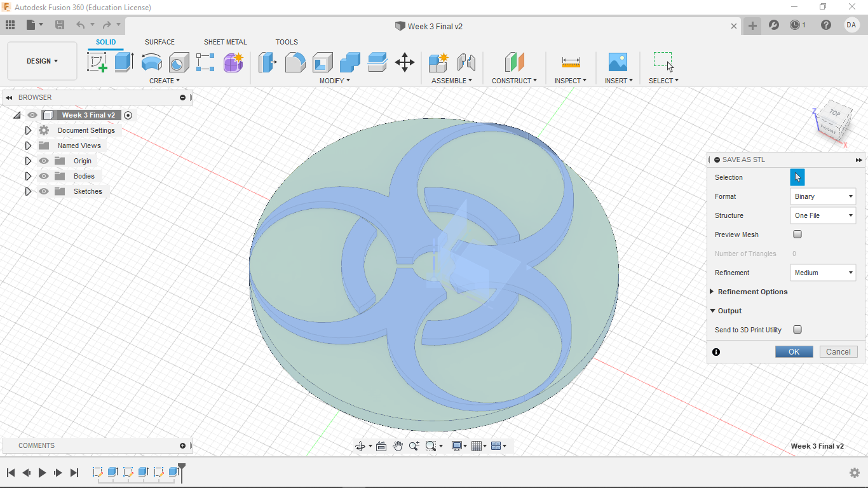
Task: Activate the Week 3 Final v2 component radio
Action: click(x=128, y=115)
